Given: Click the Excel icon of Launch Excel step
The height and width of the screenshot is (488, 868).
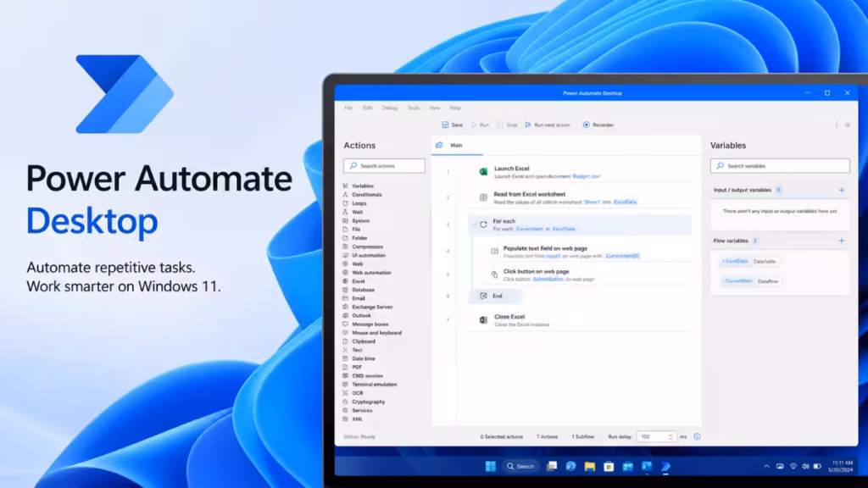Looking at the screenshot, I should (x=483, y=172).
